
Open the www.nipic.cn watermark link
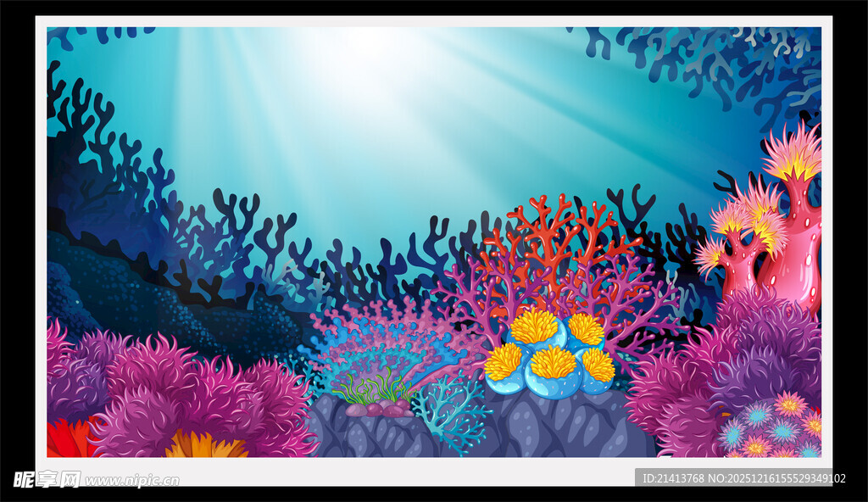click(131, 480)
